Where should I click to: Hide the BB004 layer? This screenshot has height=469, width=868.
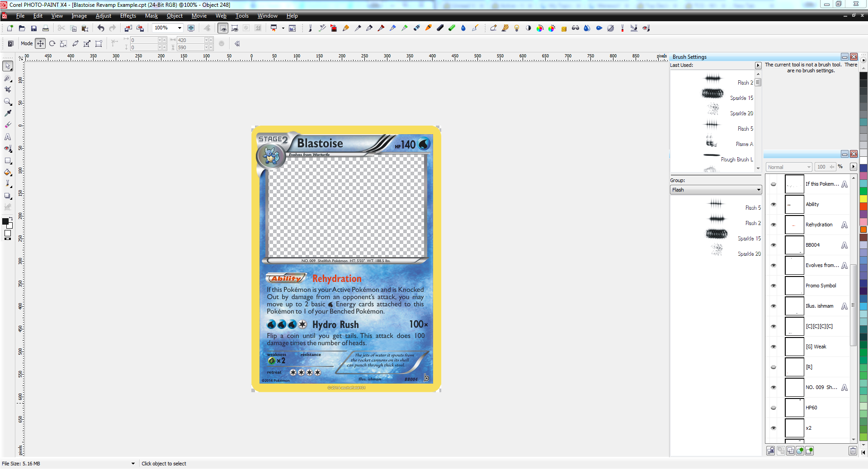774,245
